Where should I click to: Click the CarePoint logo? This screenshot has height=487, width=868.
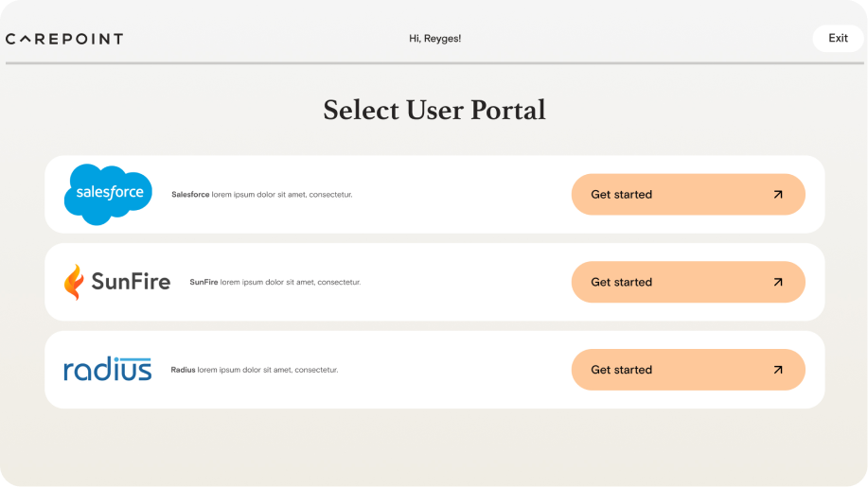[x=64, y=39]
